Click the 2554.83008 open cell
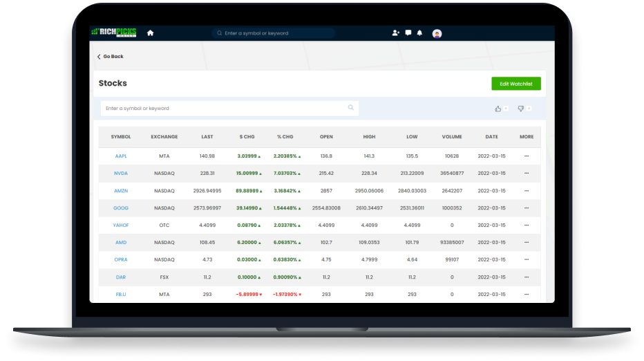Image resolution: width=644 pixels, height=361 pixels. 327,208
